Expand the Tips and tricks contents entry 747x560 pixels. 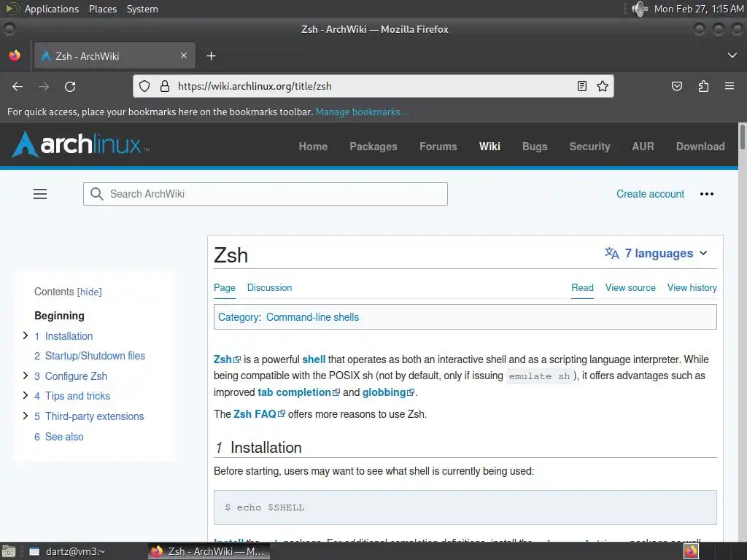point(26,395)
